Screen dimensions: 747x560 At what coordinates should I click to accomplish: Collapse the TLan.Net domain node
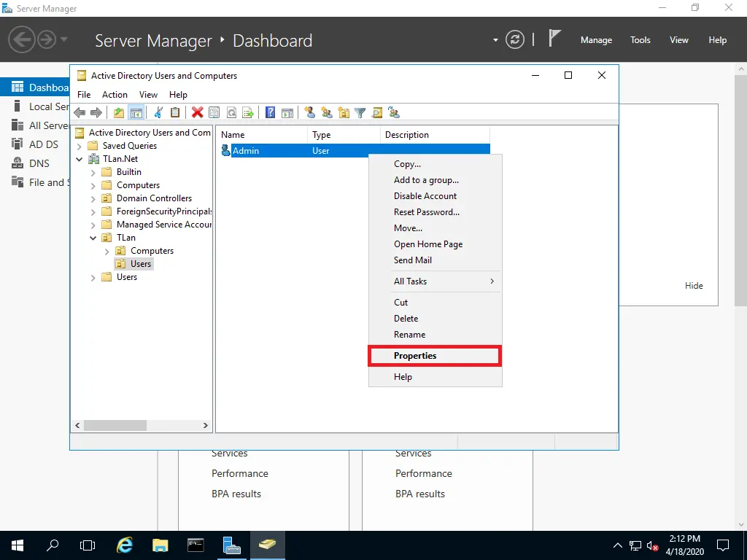[80, 159]
